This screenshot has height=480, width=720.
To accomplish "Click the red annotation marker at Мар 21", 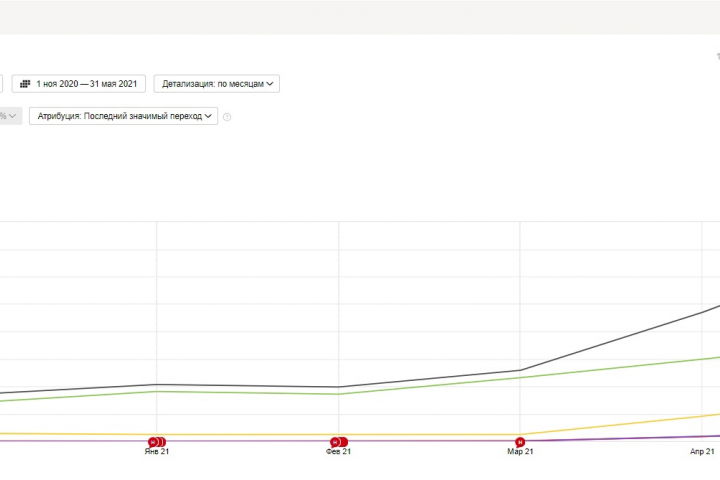I will 520,442.
